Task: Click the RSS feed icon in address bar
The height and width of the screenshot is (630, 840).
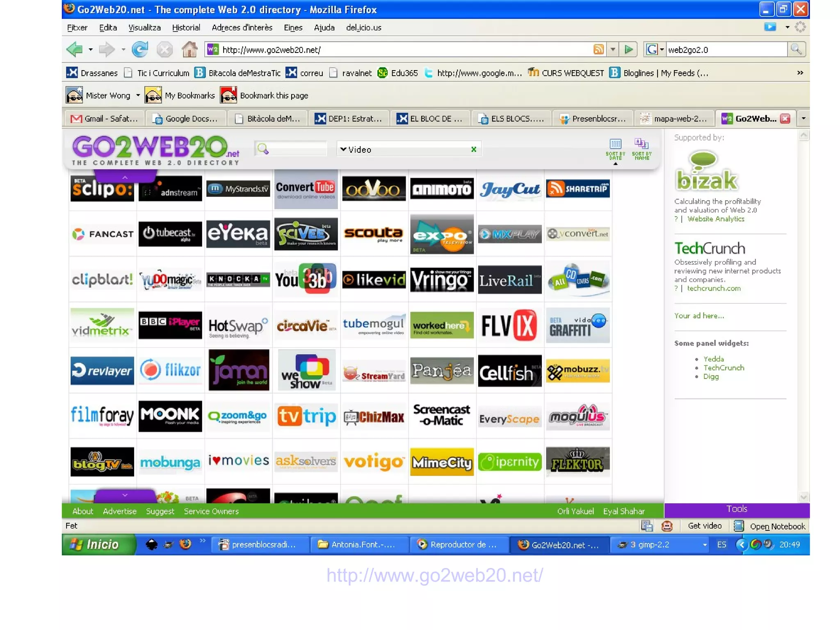Action: [x=598, y=50]
